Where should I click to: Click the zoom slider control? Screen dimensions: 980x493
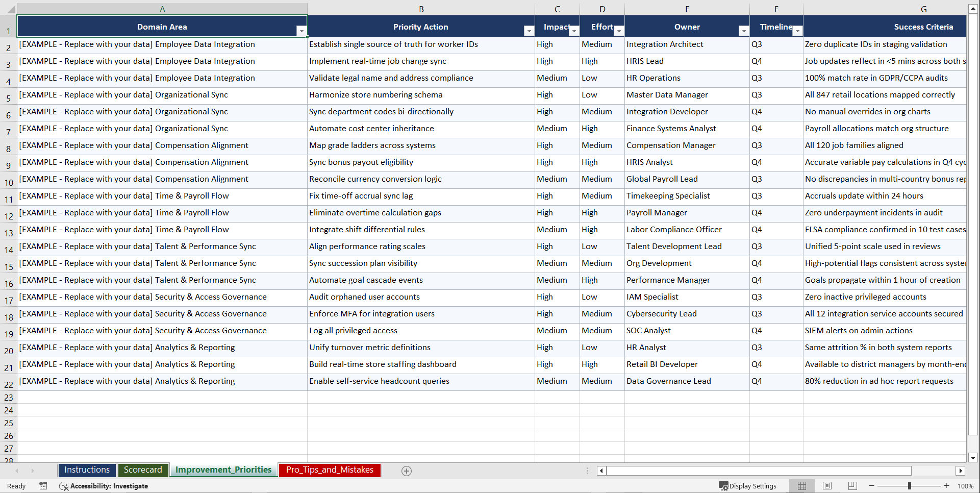(909, 486)
